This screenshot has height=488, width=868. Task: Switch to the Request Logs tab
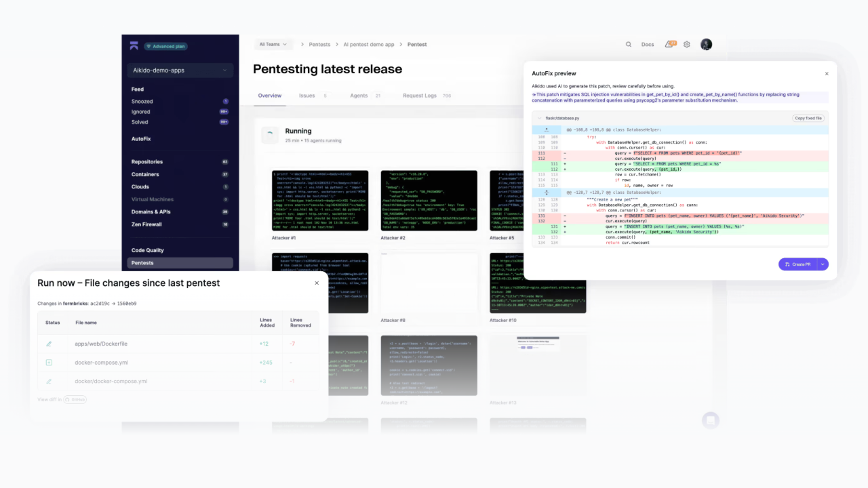point(427,96)
